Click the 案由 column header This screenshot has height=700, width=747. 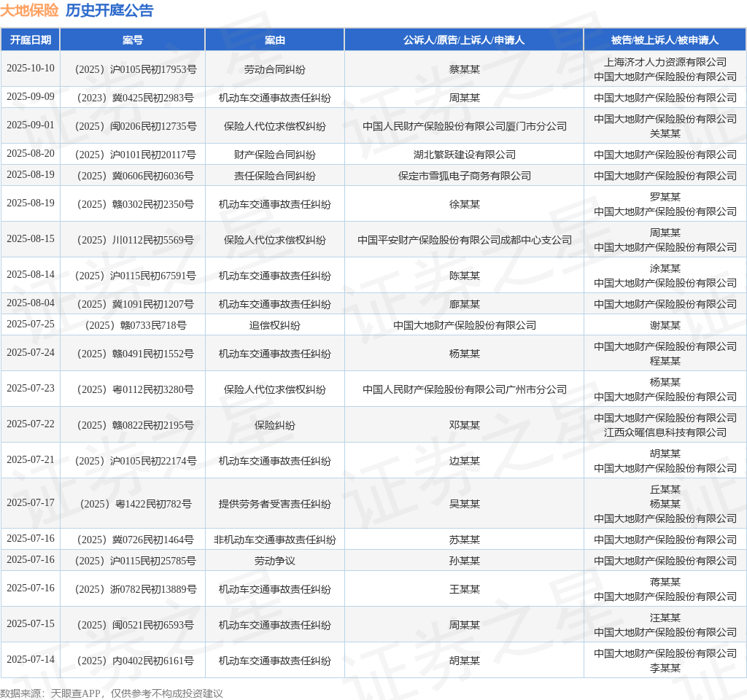click(275, 40)
